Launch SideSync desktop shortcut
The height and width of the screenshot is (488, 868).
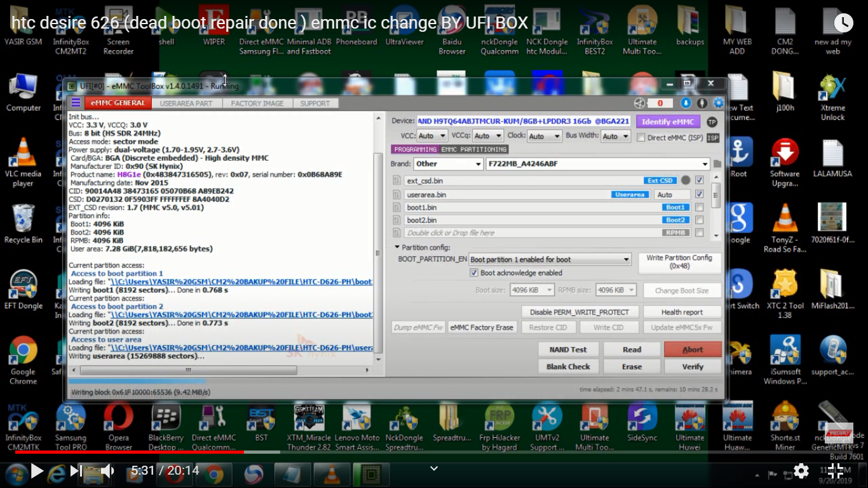coord(642,423)
